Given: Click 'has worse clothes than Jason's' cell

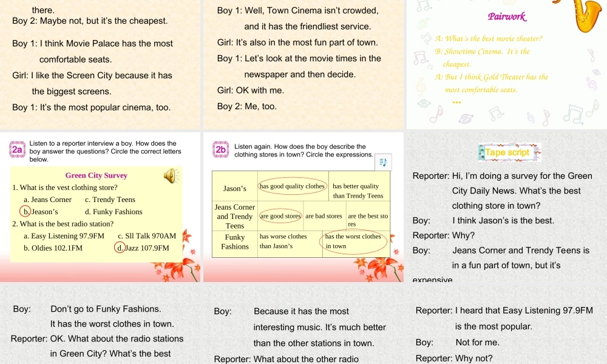Looking at the screenshot, I should (x=290, y=244).
